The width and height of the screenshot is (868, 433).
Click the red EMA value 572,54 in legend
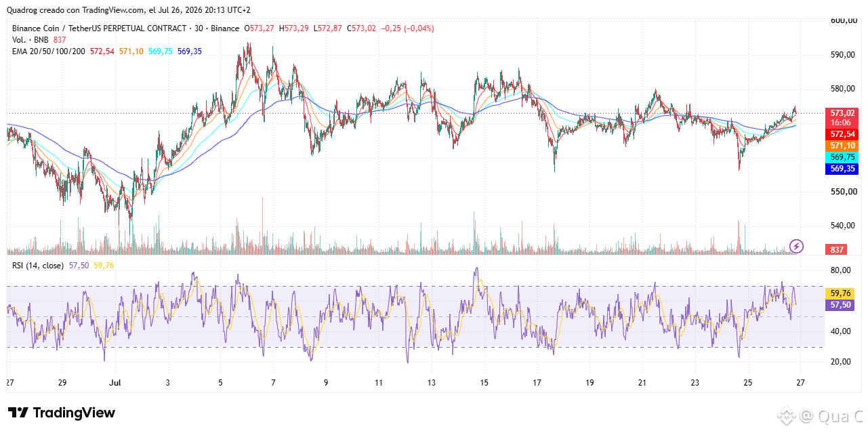point(102,51)
